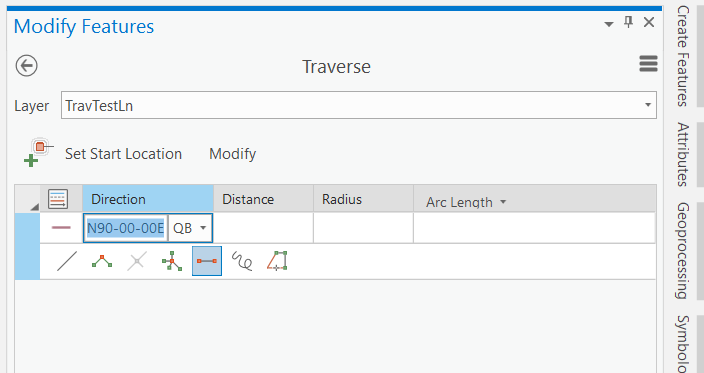Activate the two-point line tool
This screenshot has width=704, height=373.
(207, 261)
